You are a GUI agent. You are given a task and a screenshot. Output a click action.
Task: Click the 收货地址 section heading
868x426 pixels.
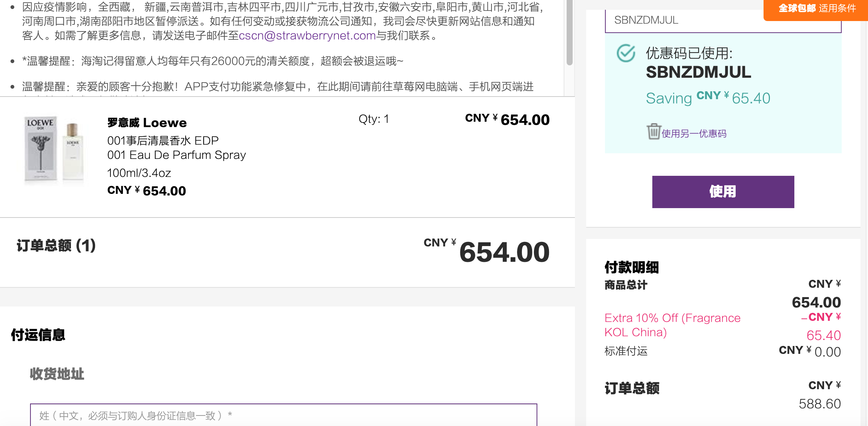pyautogui.click(x=57, y=374)
